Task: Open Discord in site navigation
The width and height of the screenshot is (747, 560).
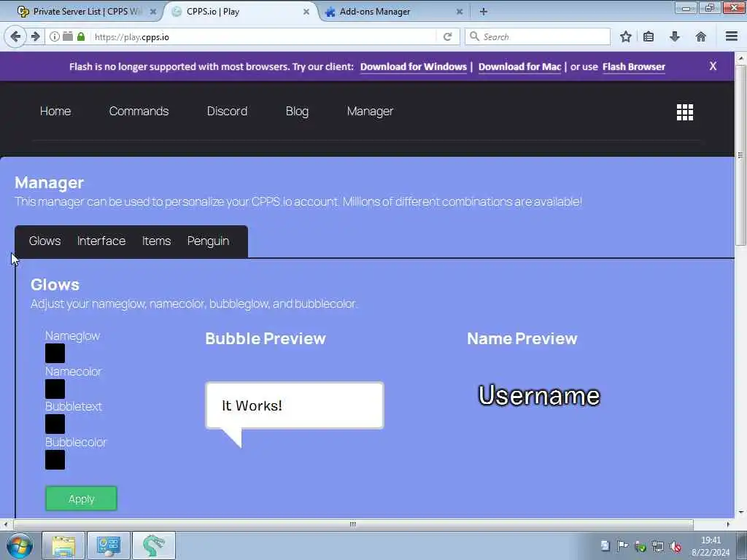Action: click(x=227, y=111)
